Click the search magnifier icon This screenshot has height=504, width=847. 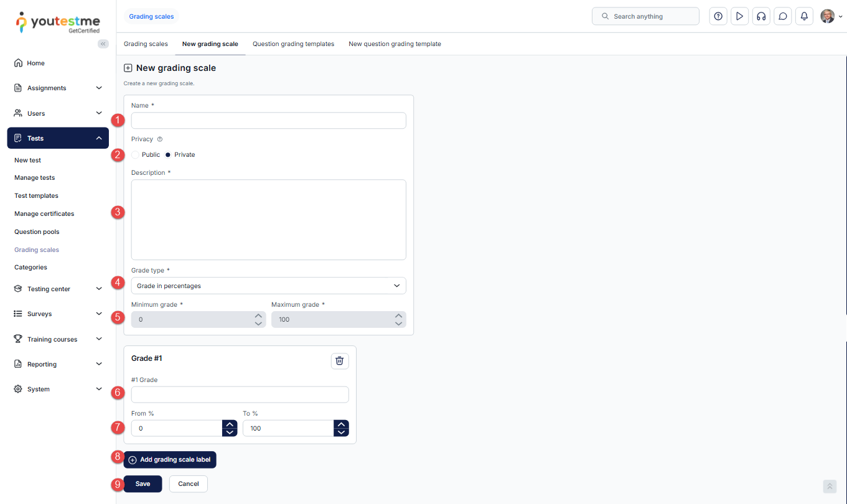click(x=605, y=16)
